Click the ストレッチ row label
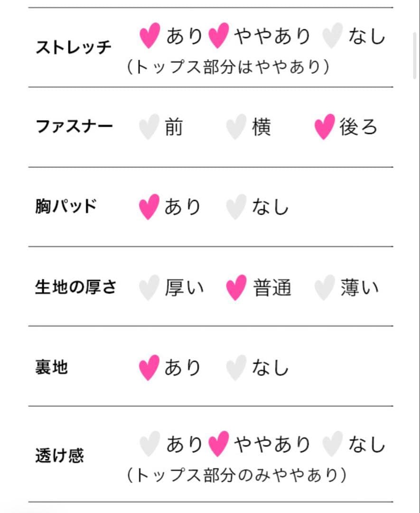 (74, 47)
